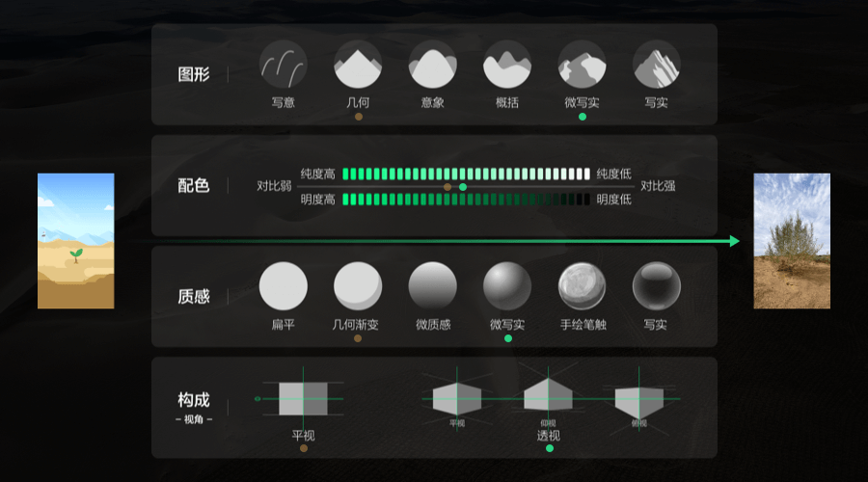Choose the 写实 glass sphere icon
868x482 pixels.
[657, 286]
